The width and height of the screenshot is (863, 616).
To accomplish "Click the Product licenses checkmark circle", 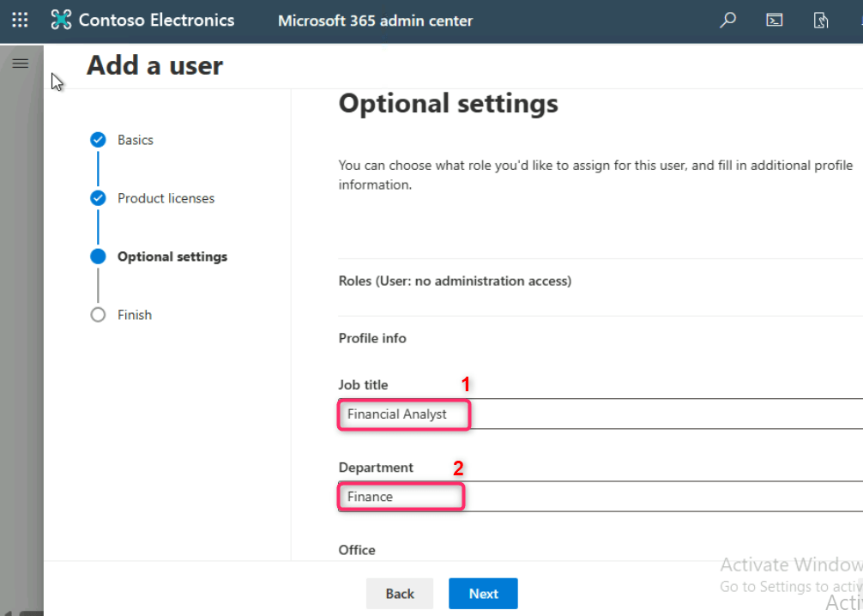I will coord(98,198).
